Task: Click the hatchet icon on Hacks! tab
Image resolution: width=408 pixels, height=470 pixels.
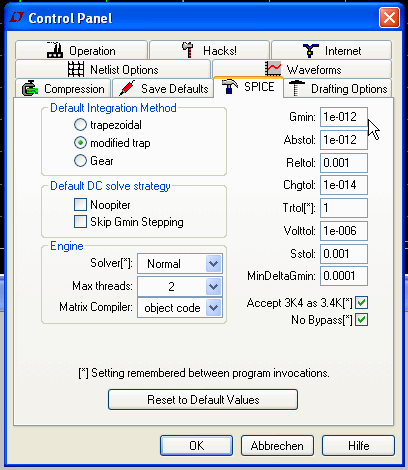Action: [188, 50]
